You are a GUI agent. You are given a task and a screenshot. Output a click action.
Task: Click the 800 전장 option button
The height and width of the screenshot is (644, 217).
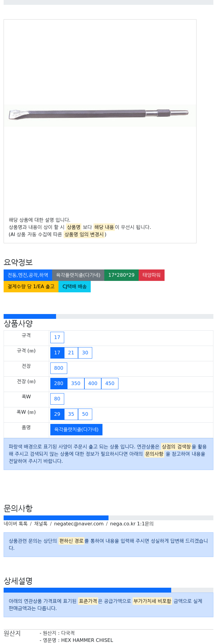coord(59,368)
